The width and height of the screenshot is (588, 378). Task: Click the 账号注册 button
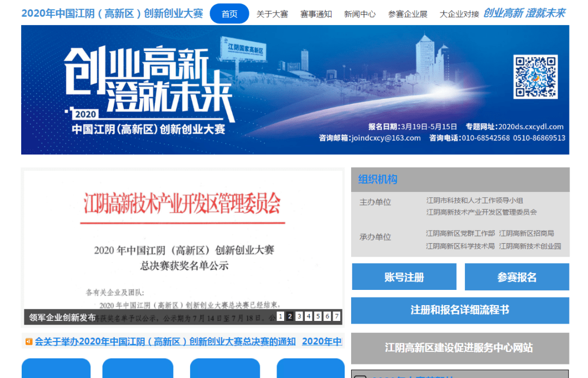click(404, 277)
